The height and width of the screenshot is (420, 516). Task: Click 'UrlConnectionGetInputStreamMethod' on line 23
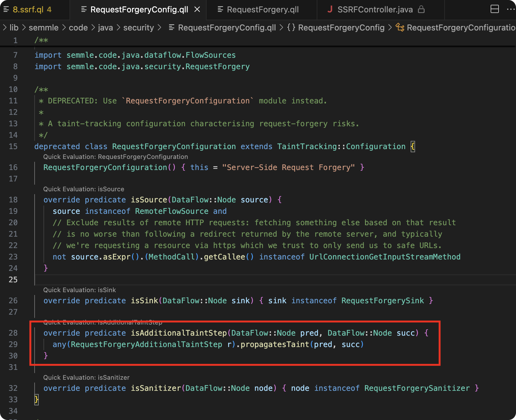385,257
